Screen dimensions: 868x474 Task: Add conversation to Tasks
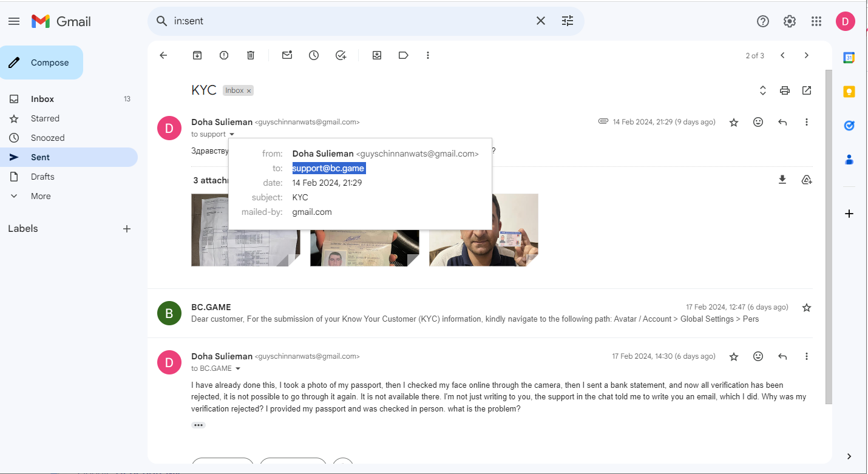pos(341,55)
